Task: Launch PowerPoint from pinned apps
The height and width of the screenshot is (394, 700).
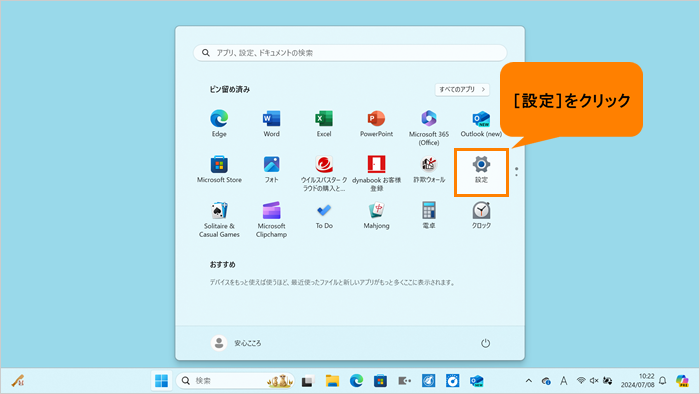Action: 376,124
